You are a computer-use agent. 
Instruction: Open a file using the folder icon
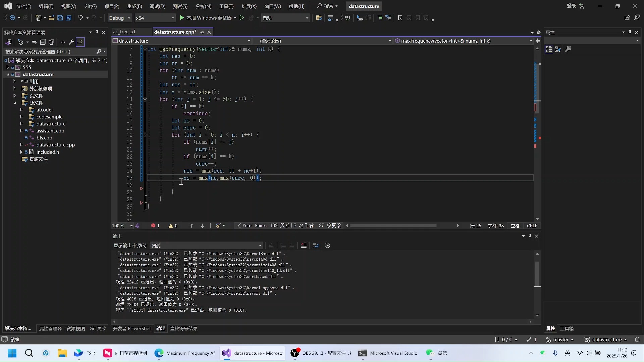click(51, 18)
